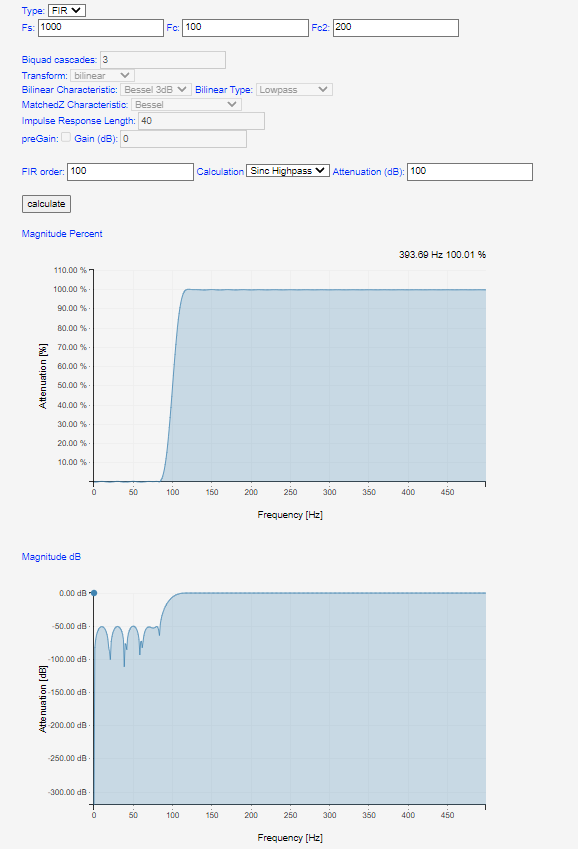Click the Impulse Response Length field
Screen dimensions: 578x849
pos(202,121)
